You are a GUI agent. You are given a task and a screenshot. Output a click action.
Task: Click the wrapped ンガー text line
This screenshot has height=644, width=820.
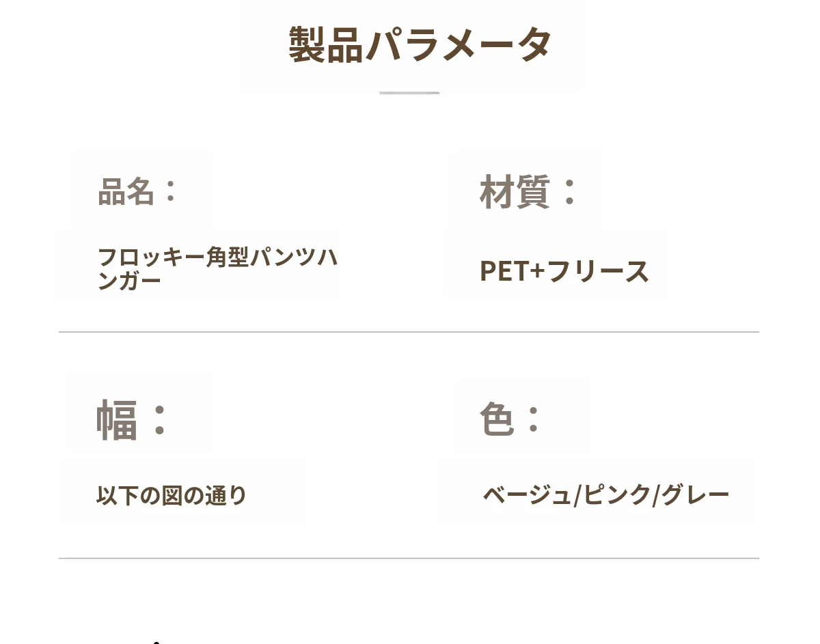click(x=130, y=281)
